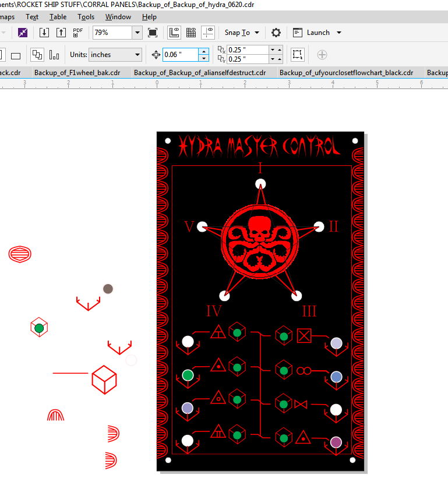Click the nudge distance arrows icon
The image size is (448, 503).
pos(156,55)
